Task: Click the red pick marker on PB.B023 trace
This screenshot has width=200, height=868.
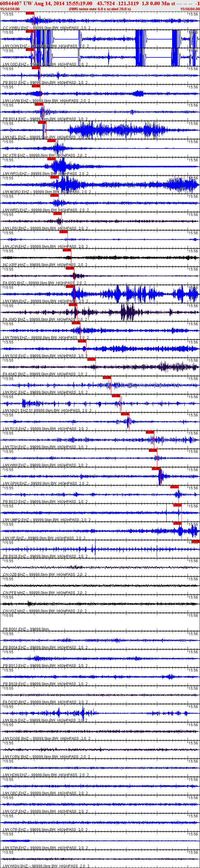Action: click(x=174, y=487)
